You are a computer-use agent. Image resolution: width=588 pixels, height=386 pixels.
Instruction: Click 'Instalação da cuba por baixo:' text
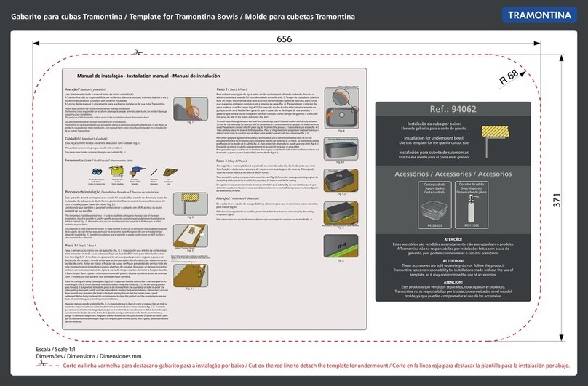[434, 124]
